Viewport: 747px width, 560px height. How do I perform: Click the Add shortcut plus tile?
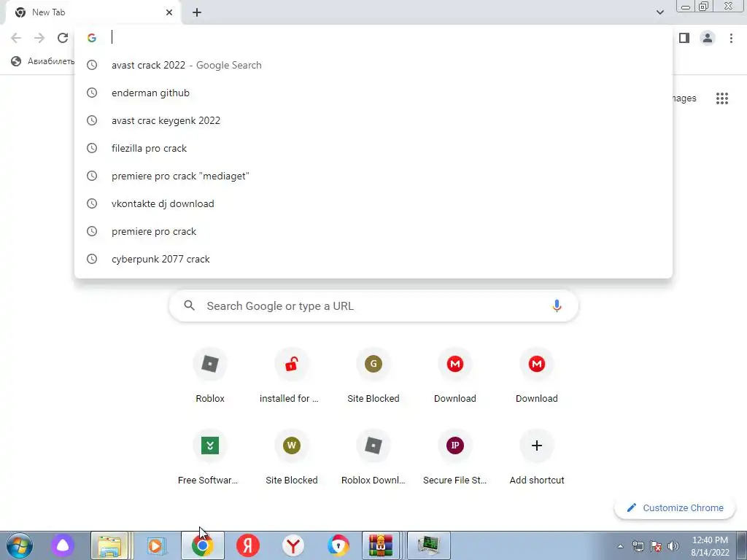point(536,457)
